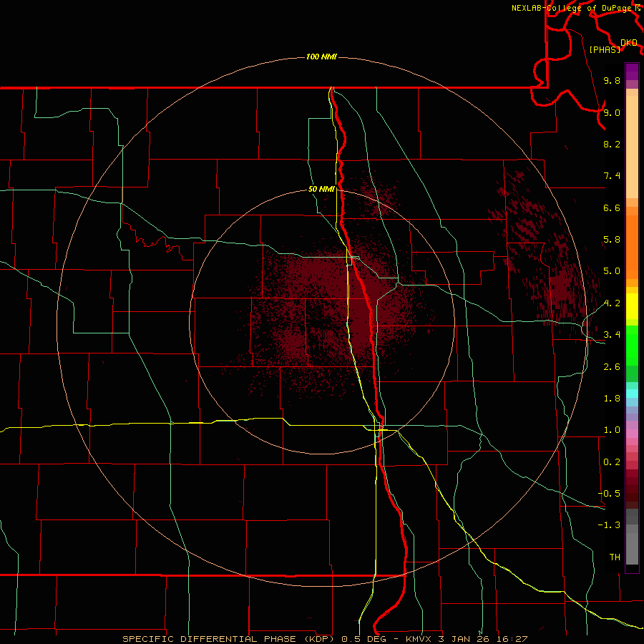The height and width of the screenshot is (644, 644).
Task: Click the 2.6 scale label
Action: click(x=612, y=367)
